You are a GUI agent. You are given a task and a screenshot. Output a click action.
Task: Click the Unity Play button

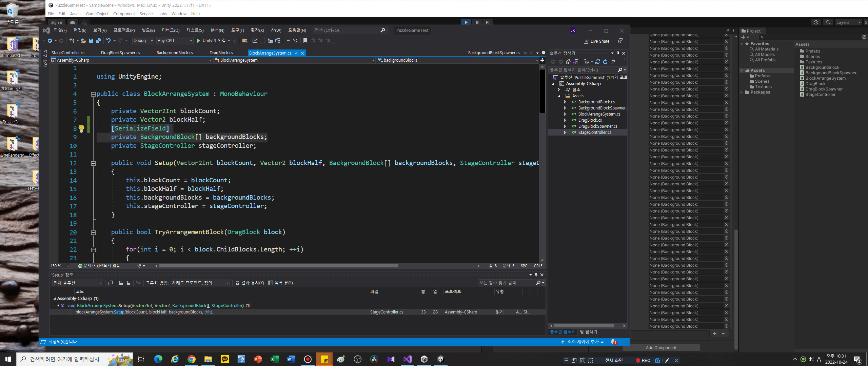[466, 22]
